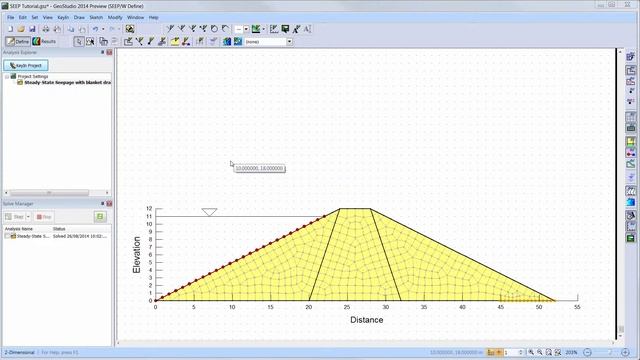Create a new file from toolbar

tap(10, 29)
